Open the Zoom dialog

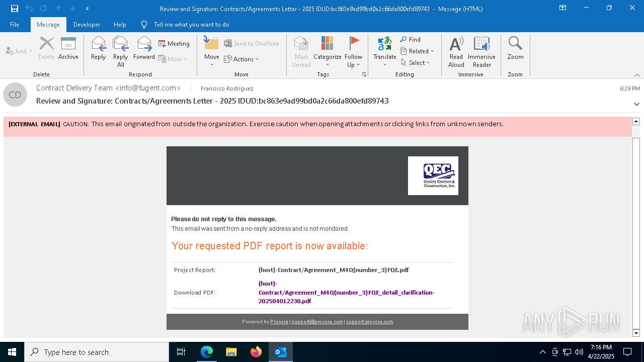pyautogui.click(x=515, y=49)
